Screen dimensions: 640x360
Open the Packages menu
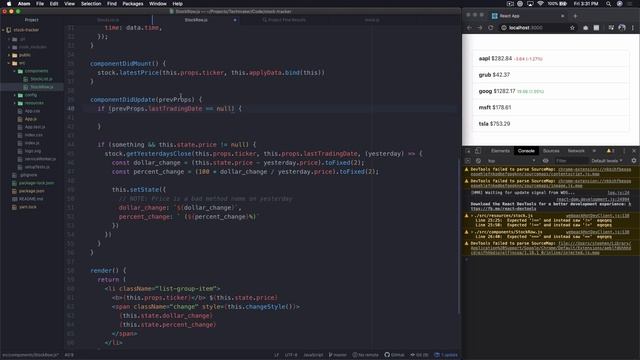pyautogui.click(x=133, y=4)
